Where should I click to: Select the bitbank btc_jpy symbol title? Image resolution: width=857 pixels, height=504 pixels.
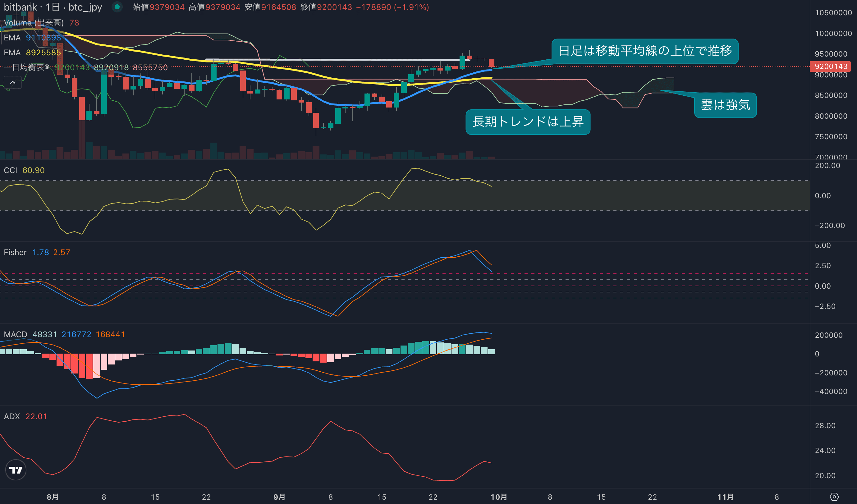(53, 7)
